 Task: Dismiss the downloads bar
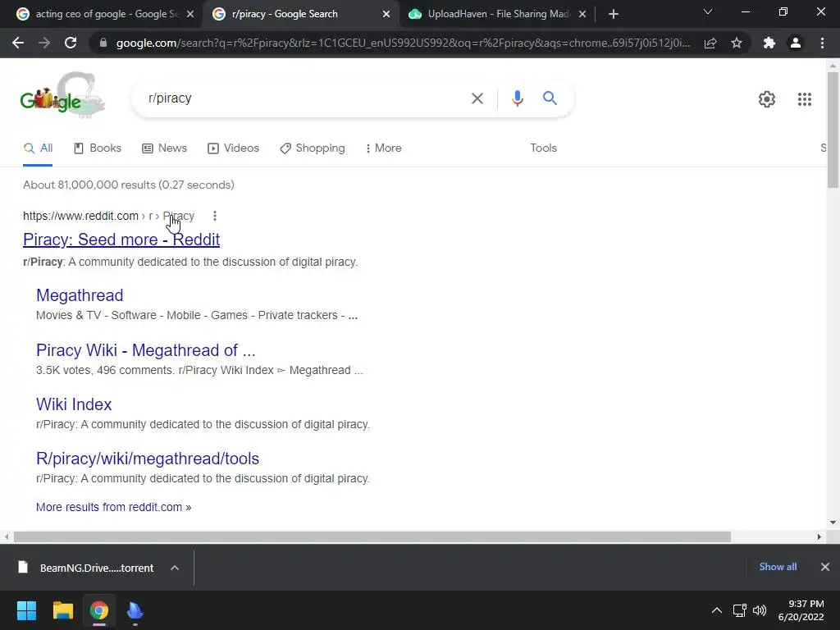point(825,567)
